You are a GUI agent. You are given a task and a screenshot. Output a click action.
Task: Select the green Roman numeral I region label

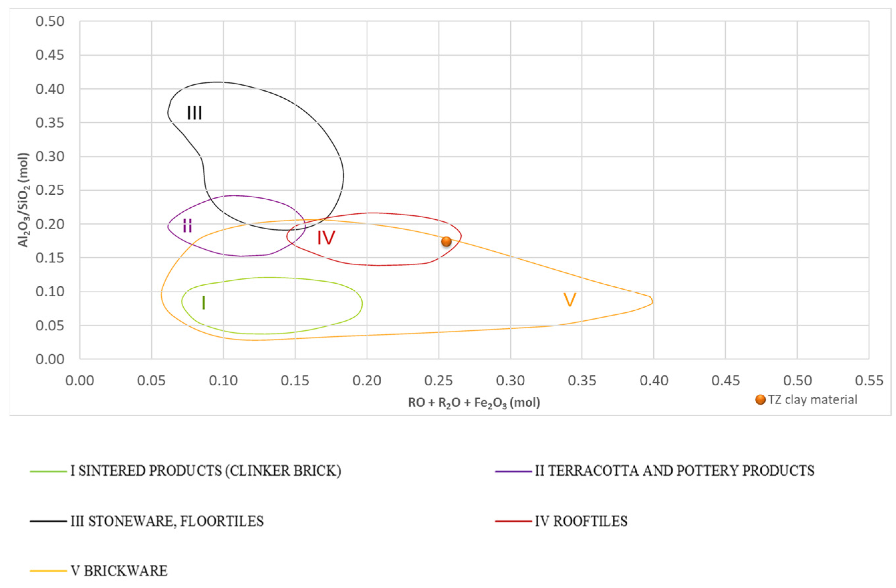coord(204,302)
